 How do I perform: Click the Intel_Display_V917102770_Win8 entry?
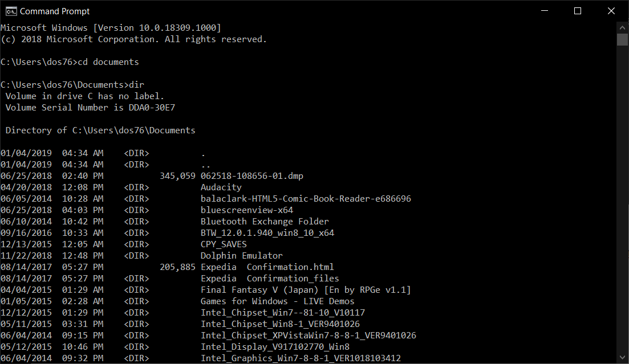275,347
